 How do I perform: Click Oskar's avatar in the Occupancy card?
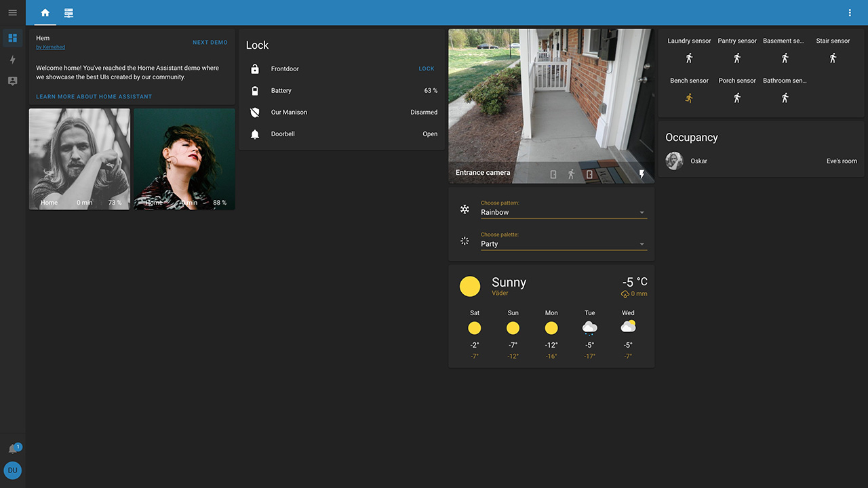[674, 161]
